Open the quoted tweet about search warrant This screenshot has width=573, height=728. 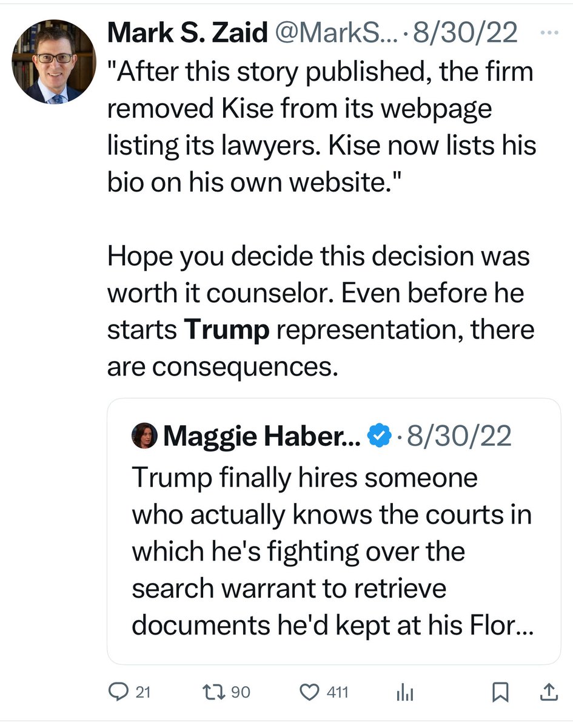[x=332, y=551]
